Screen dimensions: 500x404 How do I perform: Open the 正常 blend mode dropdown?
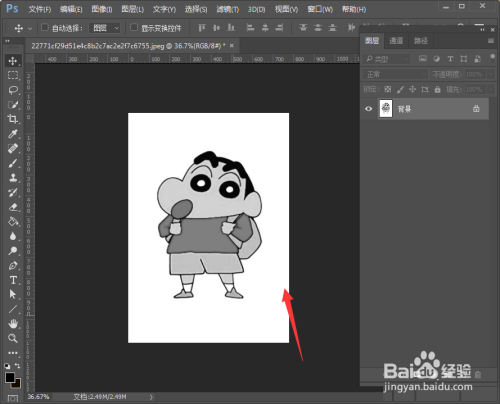395,74
